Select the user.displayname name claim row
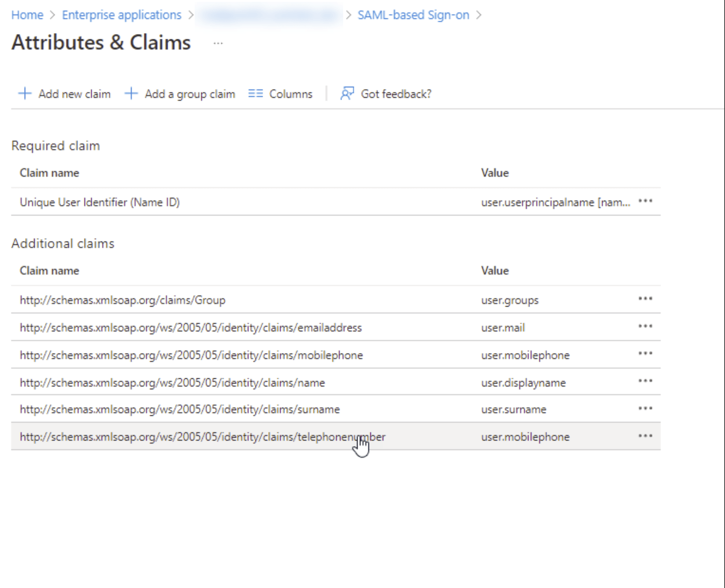 pos(172,382)
